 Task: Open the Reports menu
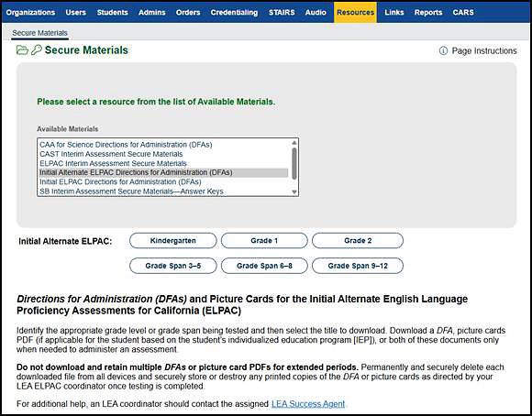pyautogui.click(x=428, y=12)
